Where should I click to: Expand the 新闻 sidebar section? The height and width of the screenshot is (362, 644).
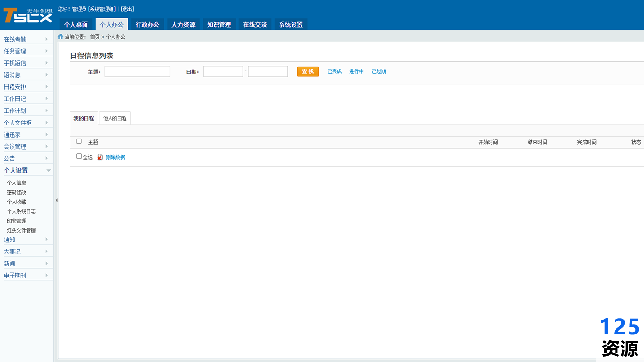tap(27, 264)
